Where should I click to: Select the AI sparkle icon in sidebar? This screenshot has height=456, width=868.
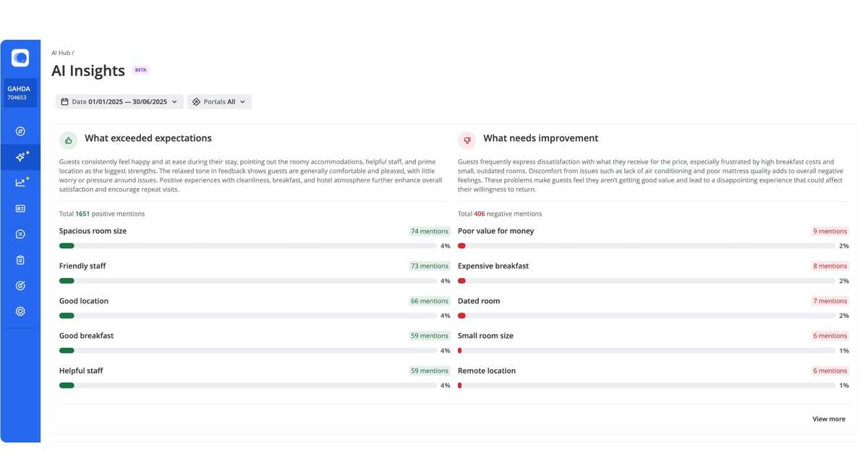tap(20, 156)
